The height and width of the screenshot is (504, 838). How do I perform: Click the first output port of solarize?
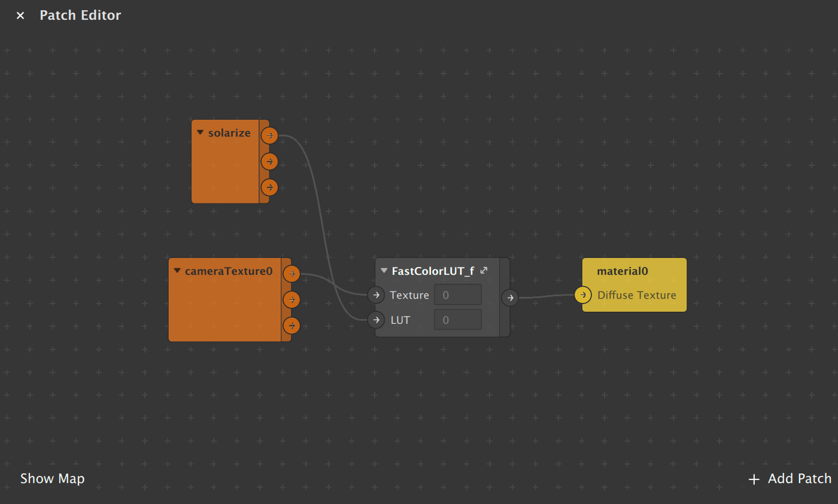(269, 136)
